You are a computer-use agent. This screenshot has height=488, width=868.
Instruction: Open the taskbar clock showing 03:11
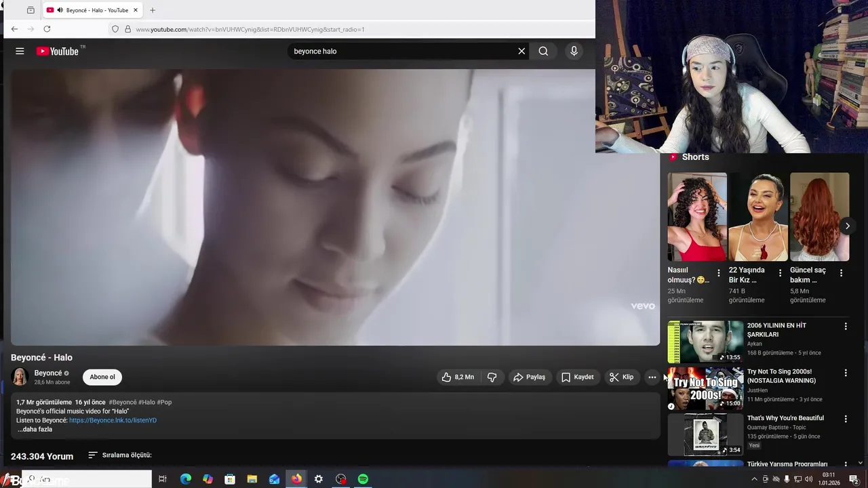[x=829, y=479]
